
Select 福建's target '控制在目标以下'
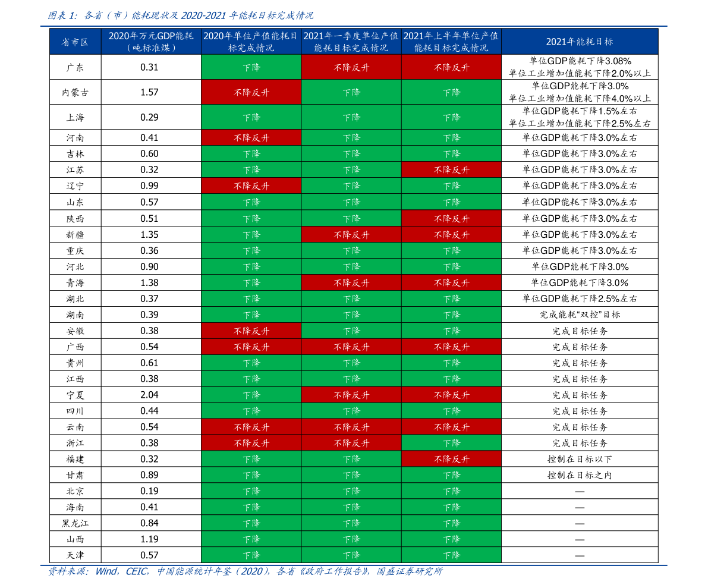pos(580,459)
